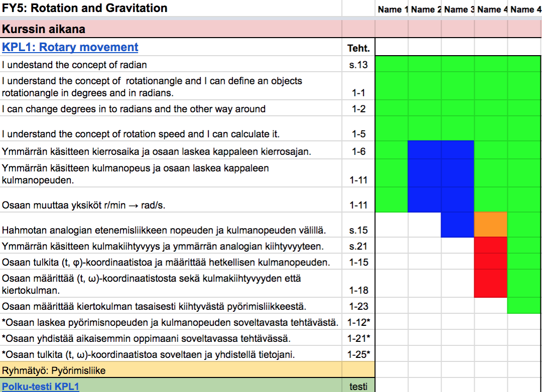Select the 1-12* exercise cell
Image resolution: width=542 pixels, height=392 pixels.
coord(358,322)
